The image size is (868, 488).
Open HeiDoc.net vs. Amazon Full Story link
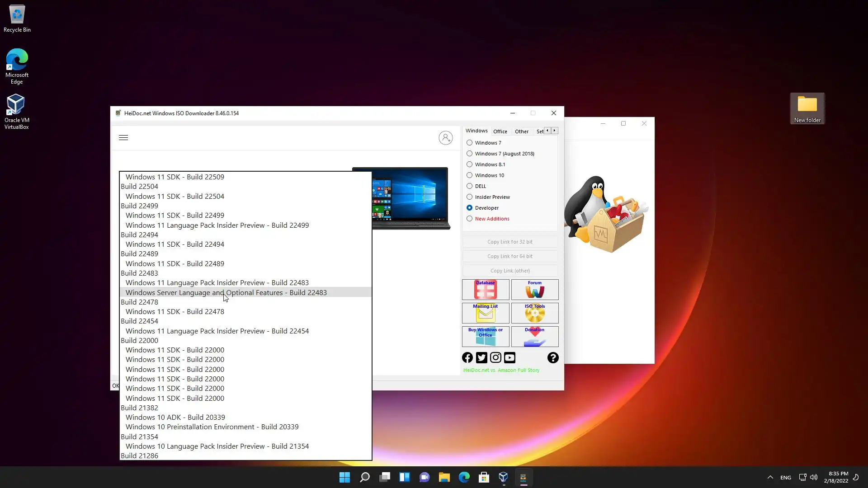[x=501, y=370]
